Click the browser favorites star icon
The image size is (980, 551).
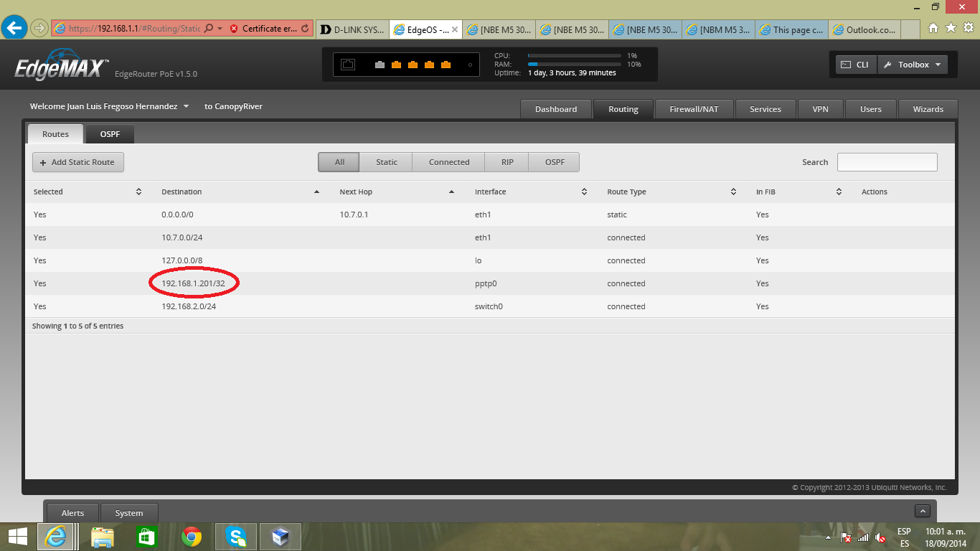click(x=951, y=28)
